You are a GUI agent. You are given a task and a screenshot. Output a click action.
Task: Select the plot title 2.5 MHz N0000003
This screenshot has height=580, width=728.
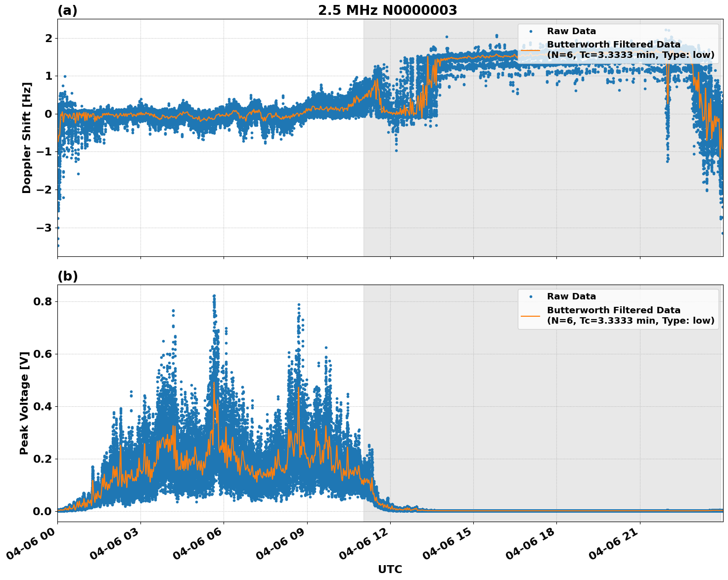point(389,10)
